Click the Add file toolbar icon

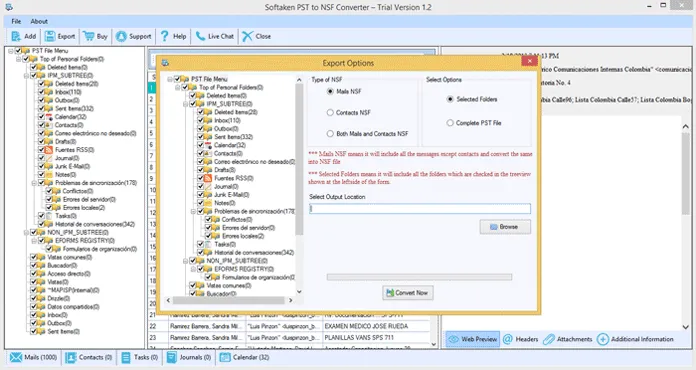tap(16, 36)
